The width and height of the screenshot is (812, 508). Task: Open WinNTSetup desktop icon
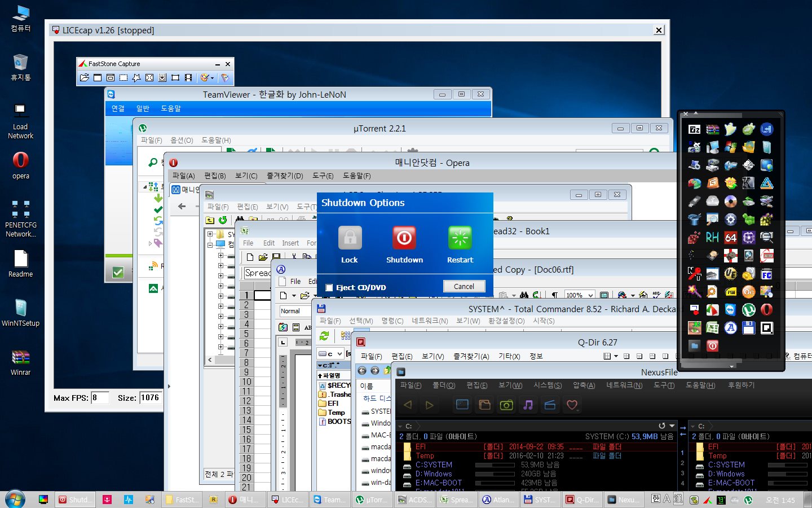tap(20, 313)
